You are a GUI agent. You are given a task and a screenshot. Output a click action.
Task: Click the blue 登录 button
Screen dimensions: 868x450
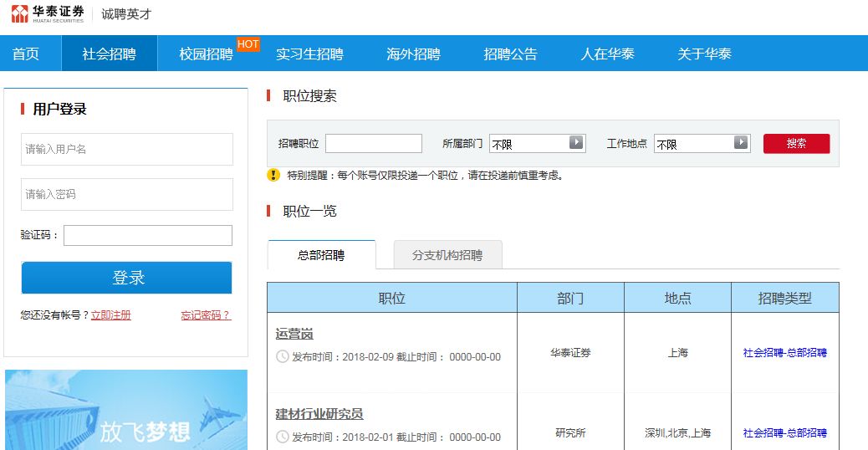[127, 278]
